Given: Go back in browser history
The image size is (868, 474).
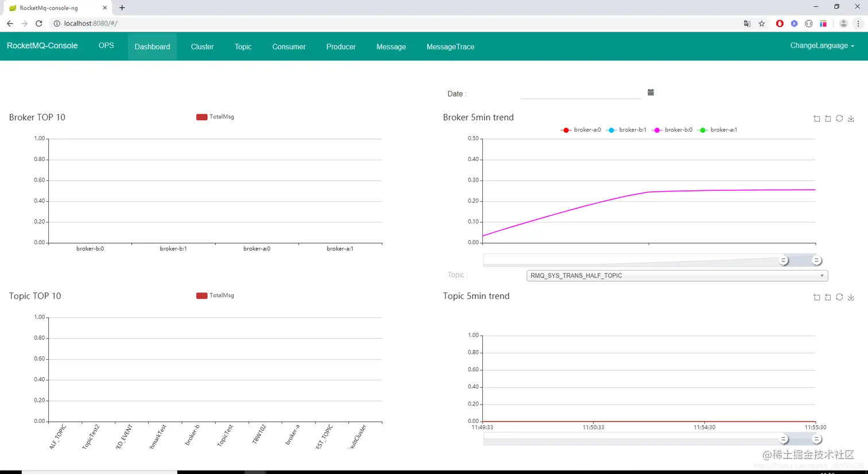Looking at the screenshot, I should pyautogui.click(x=10, y=24).
